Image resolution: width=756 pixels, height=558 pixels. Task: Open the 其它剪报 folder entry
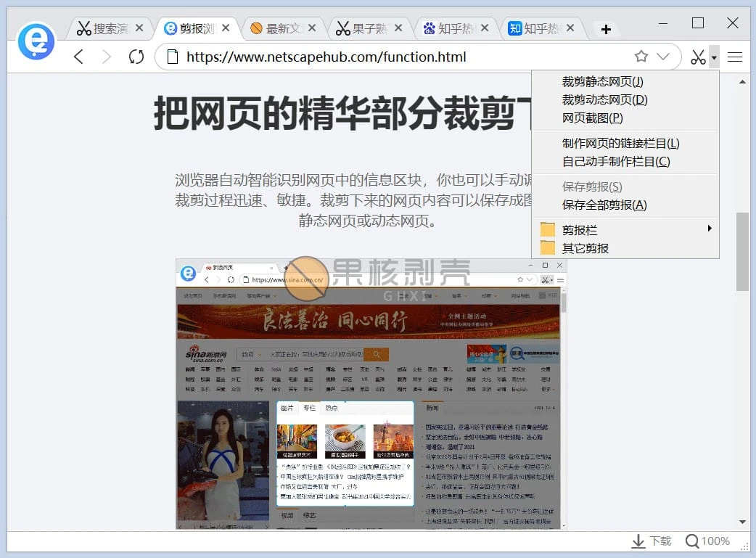(x=625, y=248)
